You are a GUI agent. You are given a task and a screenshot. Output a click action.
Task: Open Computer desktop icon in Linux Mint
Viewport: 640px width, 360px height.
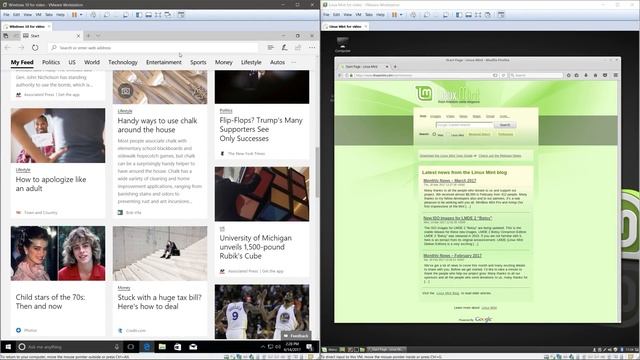[x=342, y=44]
